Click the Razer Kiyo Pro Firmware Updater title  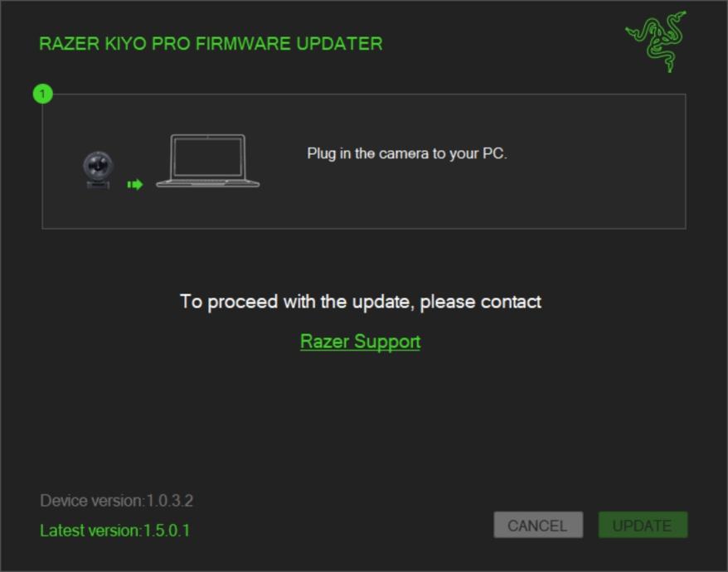(211, 44)
